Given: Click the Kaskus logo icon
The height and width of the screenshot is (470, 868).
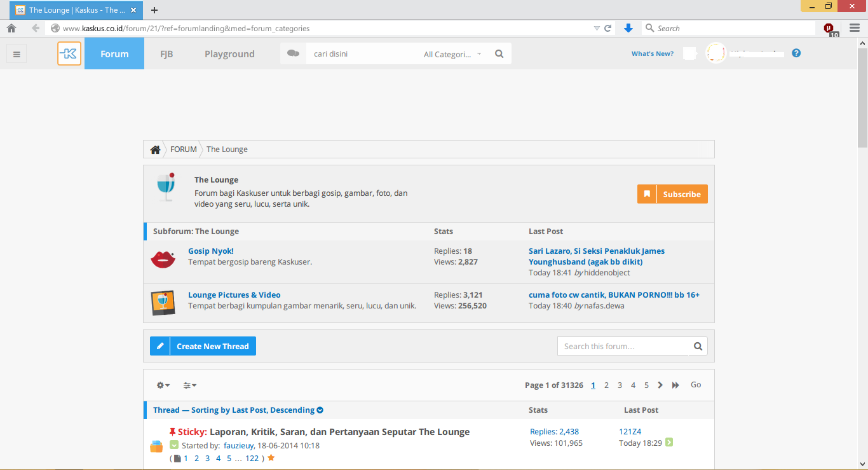Looking at the screenshot, I should [69, 54].
